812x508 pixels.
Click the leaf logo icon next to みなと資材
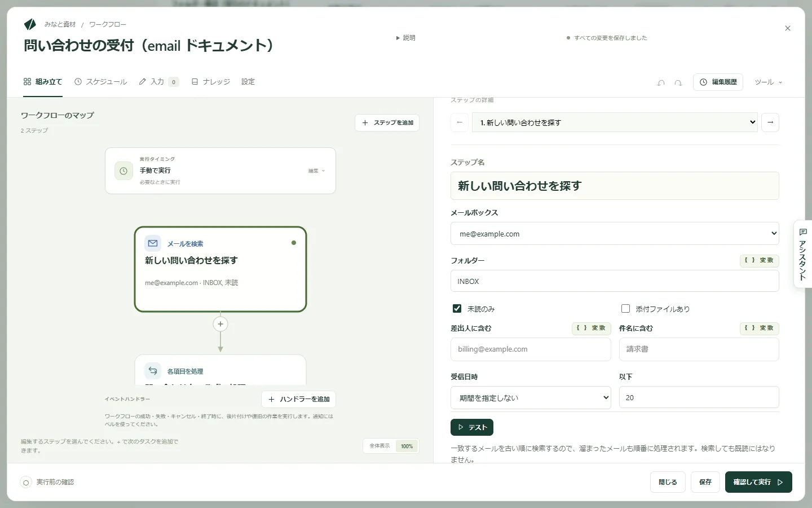click(30, 24)
